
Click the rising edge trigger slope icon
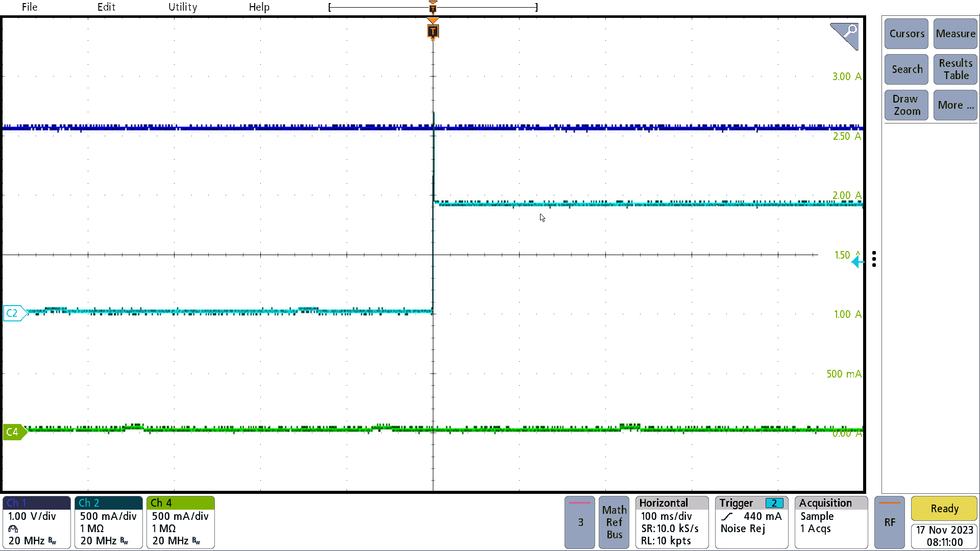coord(727,516)
